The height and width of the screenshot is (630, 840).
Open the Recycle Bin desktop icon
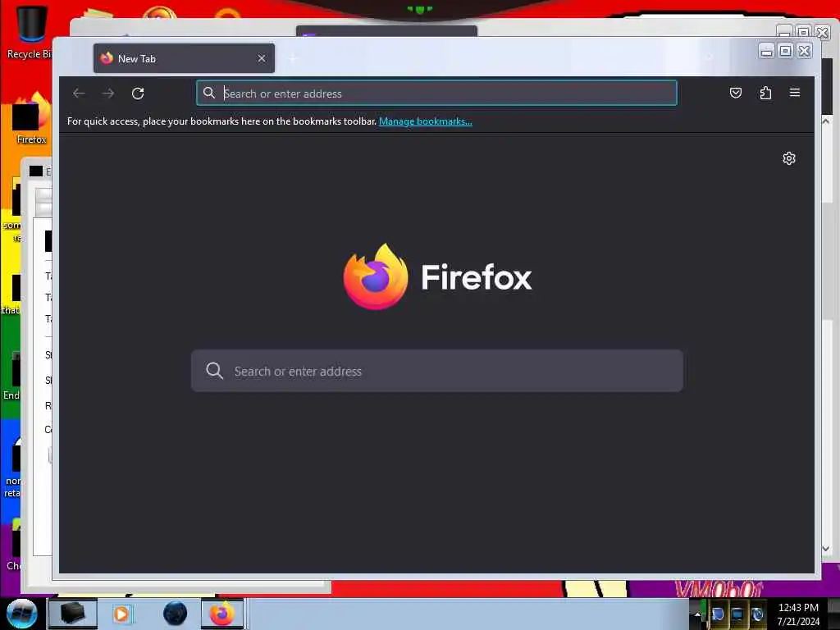(30, 32)
